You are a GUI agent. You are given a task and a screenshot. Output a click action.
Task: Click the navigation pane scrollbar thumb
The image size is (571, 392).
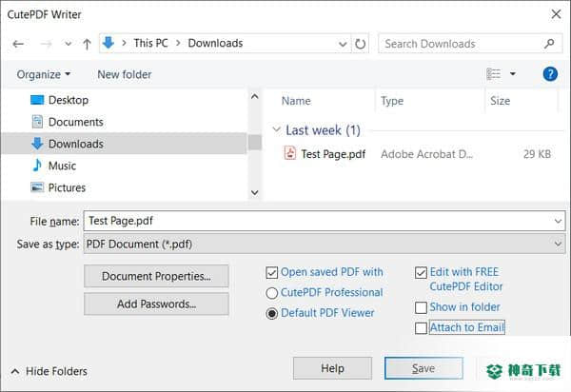pyautogui.click(x=255, y=143)
